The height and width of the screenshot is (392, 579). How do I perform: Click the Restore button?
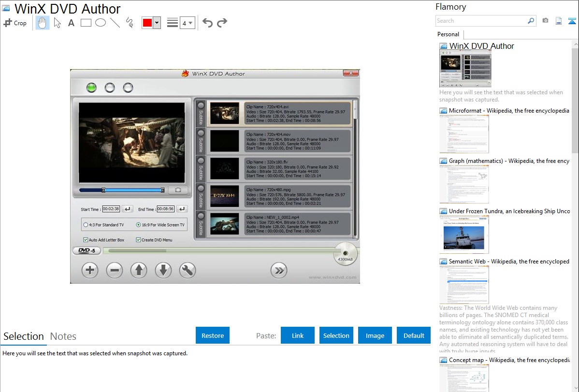pyautogui.click(x=213, y=335)
